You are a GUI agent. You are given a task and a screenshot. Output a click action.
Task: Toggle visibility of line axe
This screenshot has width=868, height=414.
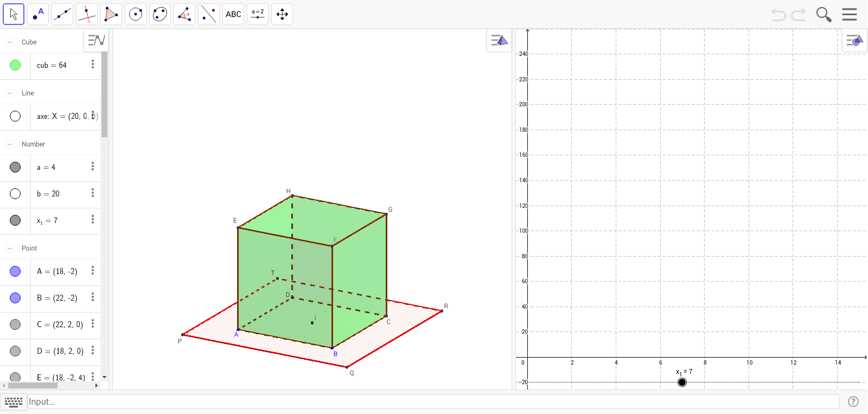[15, 116]
